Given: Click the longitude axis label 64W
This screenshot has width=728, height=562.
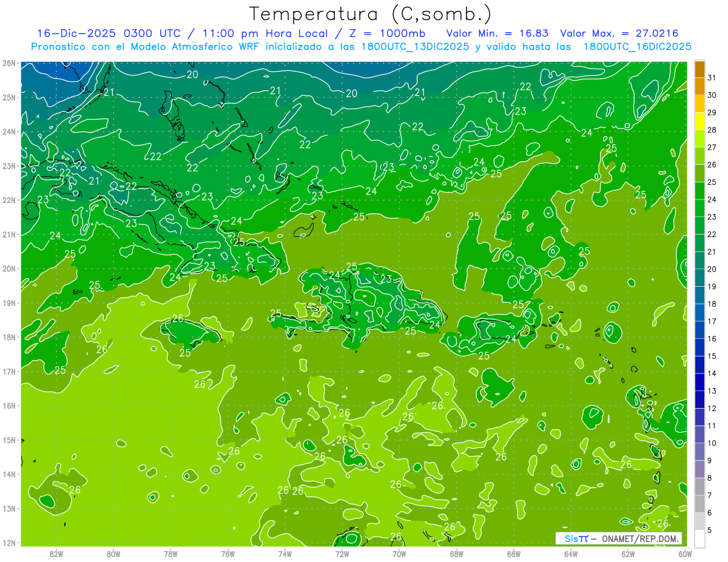Looking at the screenshot, I should [x=571, y=554].
